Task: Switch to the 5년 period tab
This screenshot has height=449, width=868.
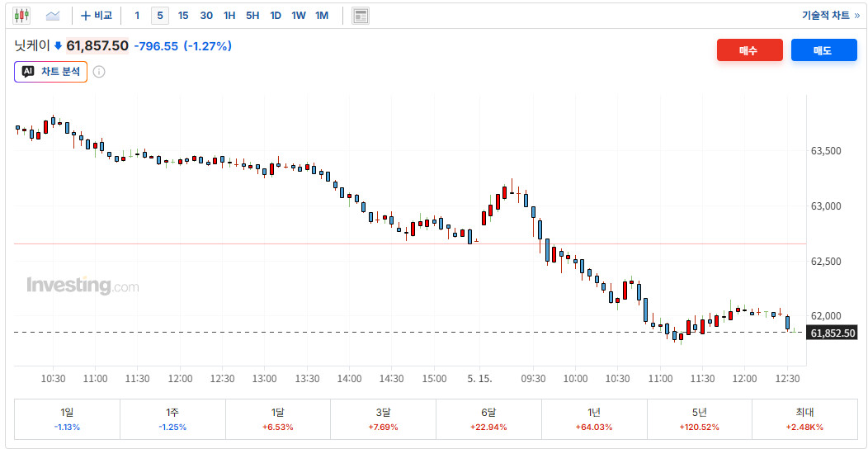Action: pos(699,419)
